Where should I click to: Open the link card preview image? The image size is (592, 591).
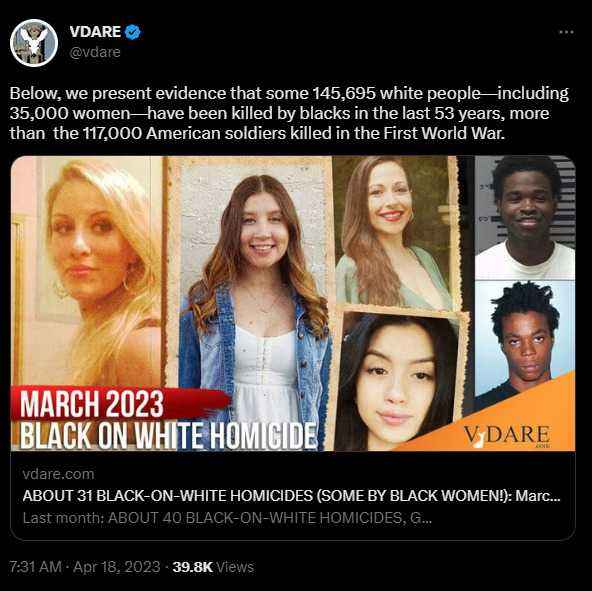(x=293, y=303)
